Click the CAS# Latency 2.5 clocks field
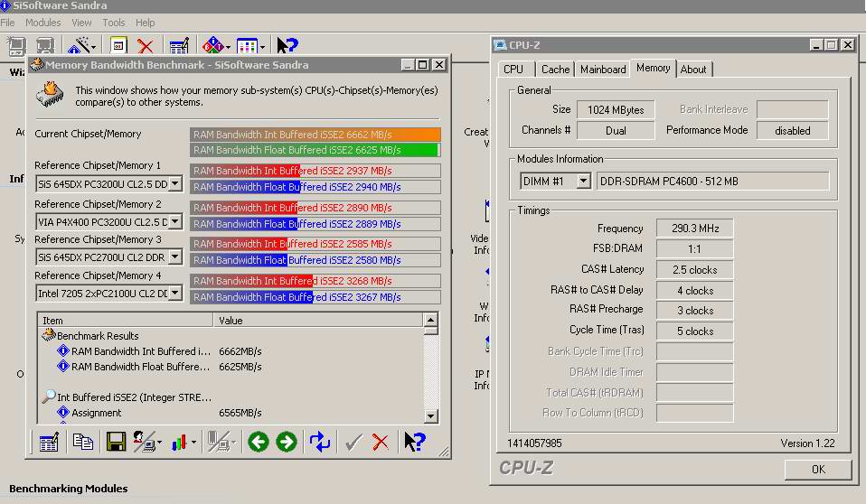This screenshot has height=504, width=866. coord(695,269)
